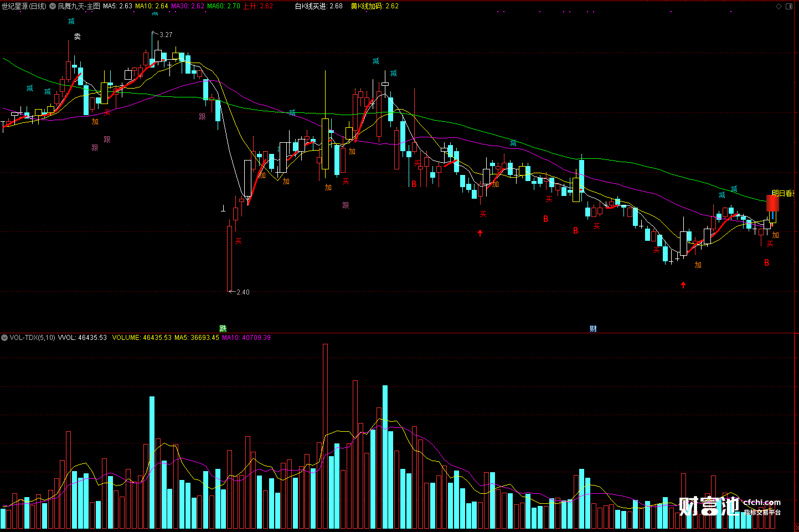Click the VVOL: 46435.53 value
Viewport: 799px width, 532px height.
(x=83, y=337)
